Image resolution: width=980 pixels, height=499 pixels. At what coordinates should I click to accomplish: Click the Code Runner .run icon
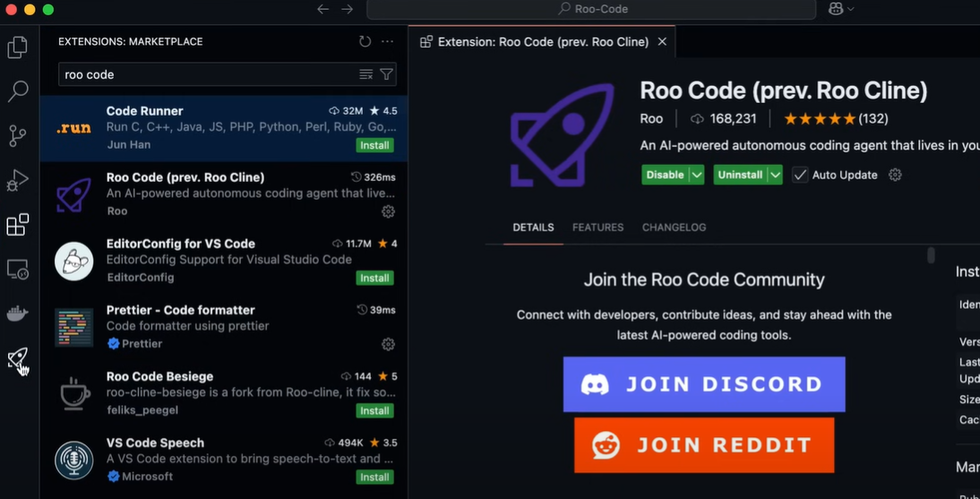(73, 128)
